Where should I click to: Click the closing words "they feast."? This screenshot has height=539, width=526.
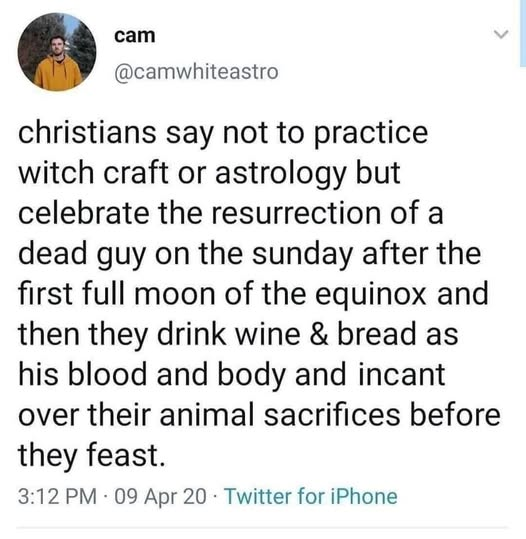[x=91, y=455]
